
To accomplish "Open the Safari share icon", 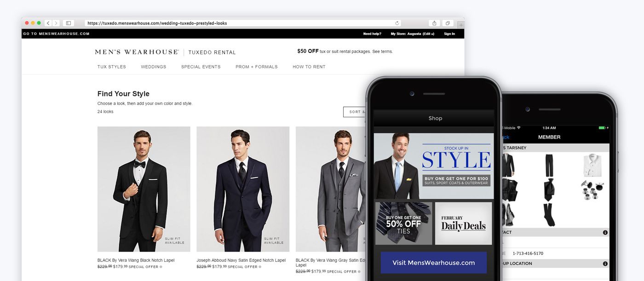I will click(x=434, y=23).
